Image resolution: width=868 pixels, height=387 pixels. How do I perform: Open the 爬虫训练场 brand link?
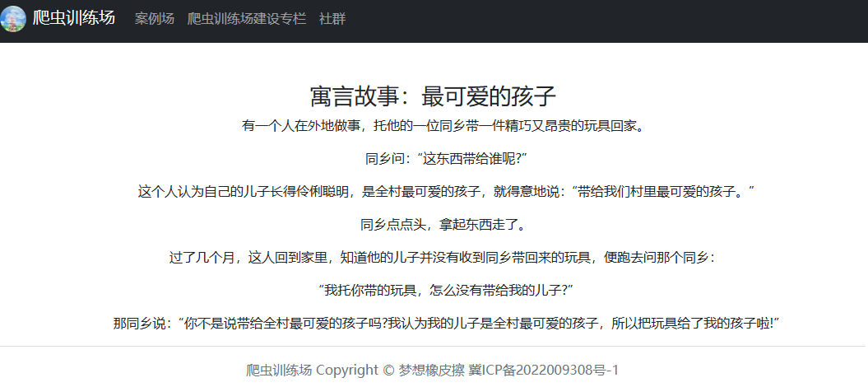point(73,18)
